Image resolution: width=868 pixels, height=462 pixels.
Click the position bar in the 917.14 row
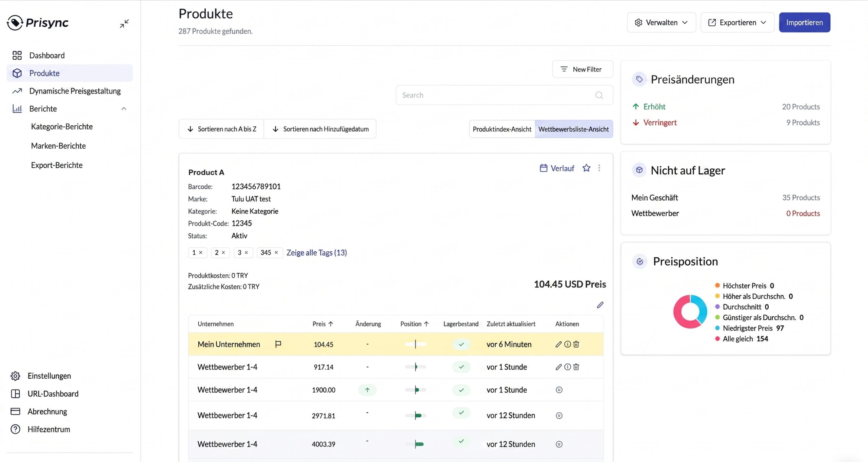point(415,367)
